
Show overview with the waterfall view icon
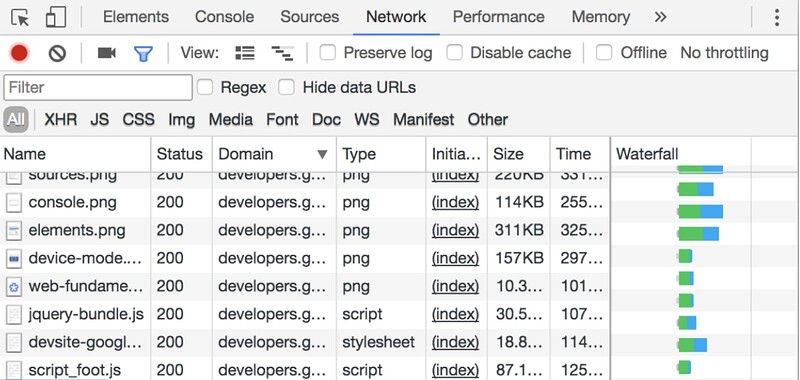(282, 53)
